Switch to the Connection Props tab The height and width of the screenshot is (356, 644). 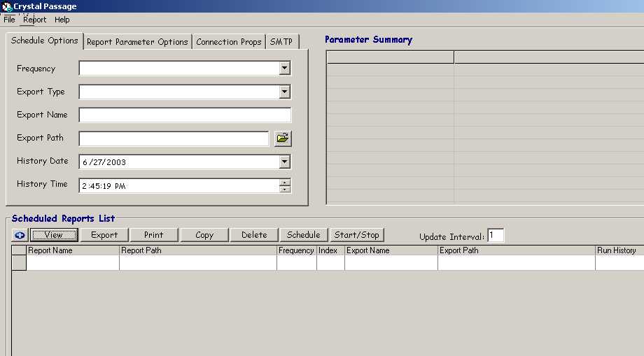[x=229, y=42]
